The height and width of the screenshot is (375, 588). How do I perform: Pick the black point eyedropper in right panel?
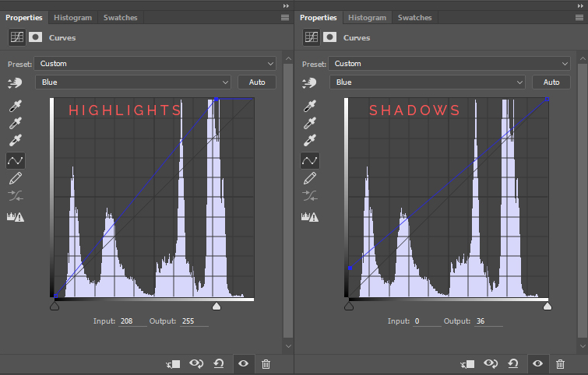pyautogui.click(x=309, y=106)
